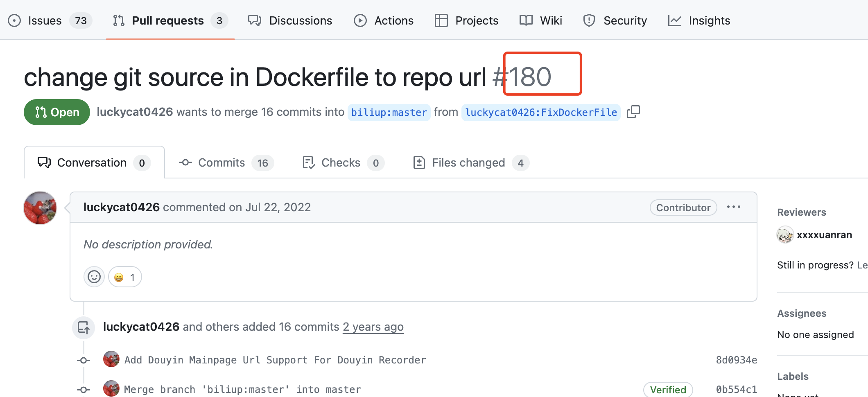Click the Actions play-circle icon

[x=361, y=20]
